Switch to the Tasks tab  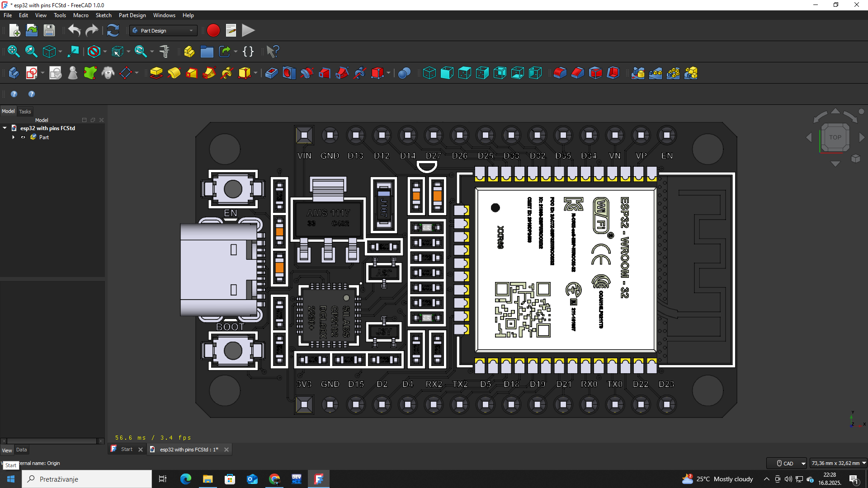(x=25, y=112)
